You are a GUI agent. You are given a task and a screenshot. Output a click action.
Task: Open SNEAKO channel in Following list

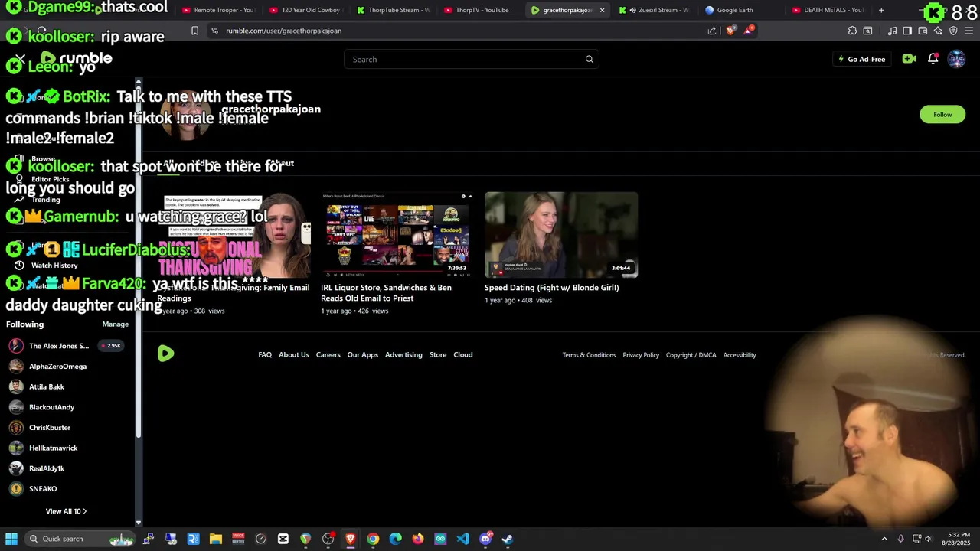(x=43, y=489)
